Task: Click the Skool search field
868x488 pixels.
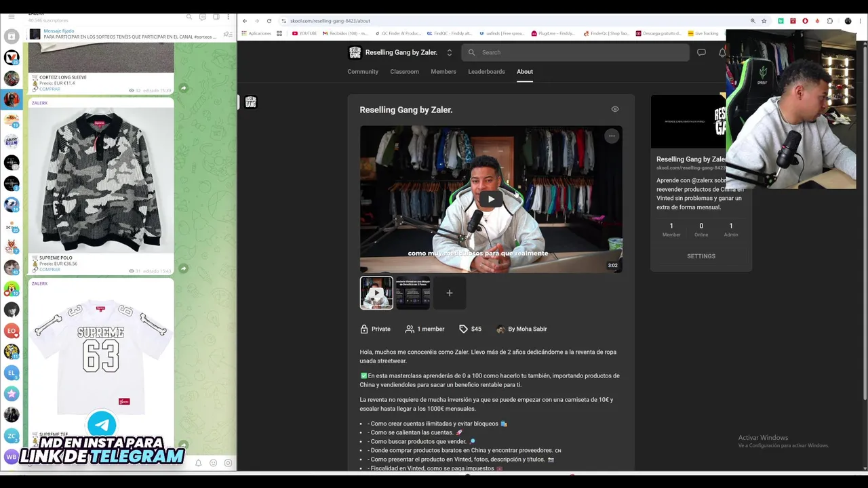Action: tap(575, 52)
